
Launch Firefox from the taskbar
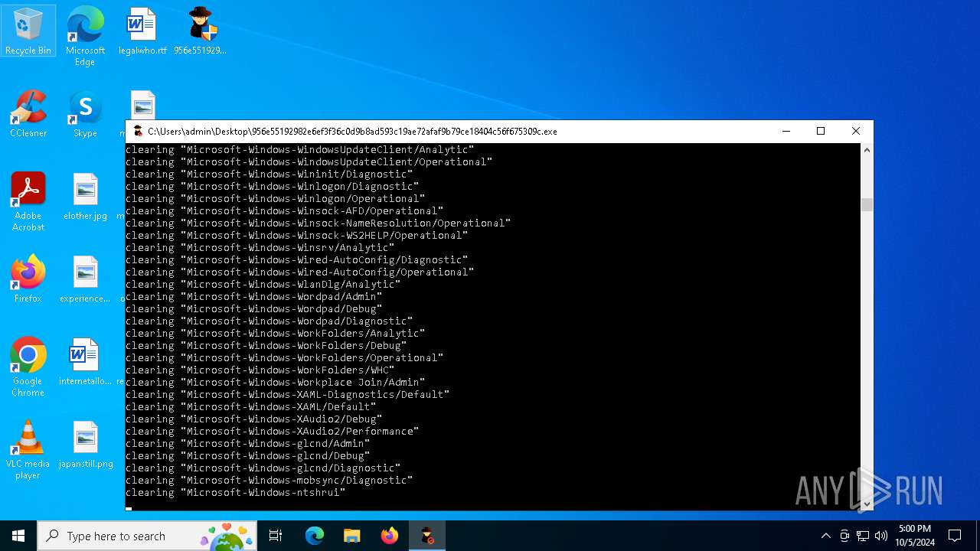(x=389, y=536)
